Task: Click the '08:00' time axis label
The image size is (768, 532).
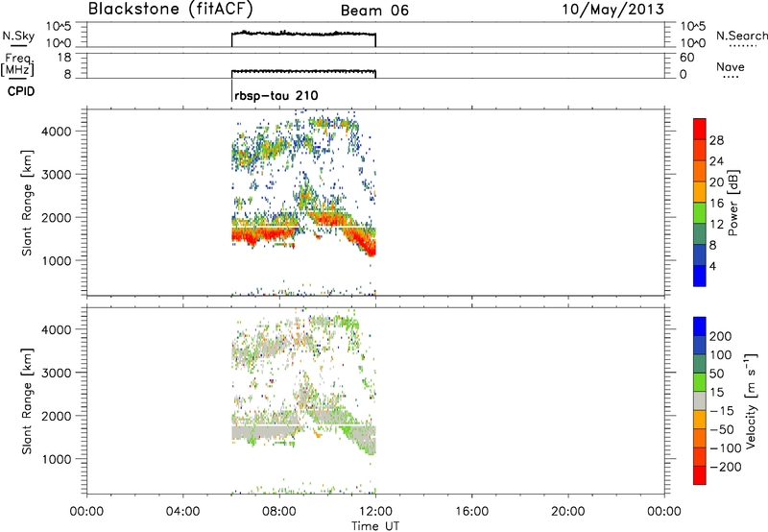Action: 279,512
